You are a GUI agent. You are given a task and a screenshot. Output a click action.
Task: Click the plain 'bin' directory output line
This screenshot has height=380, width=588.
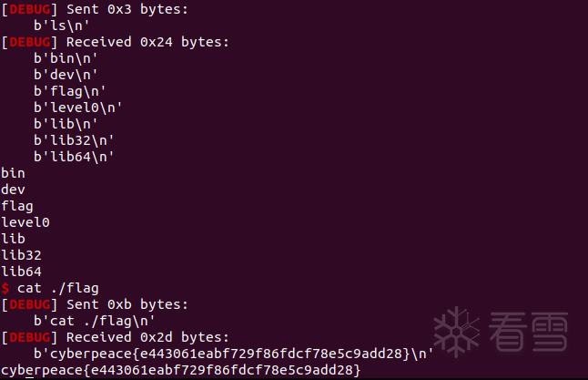click(x=14, y=172)
